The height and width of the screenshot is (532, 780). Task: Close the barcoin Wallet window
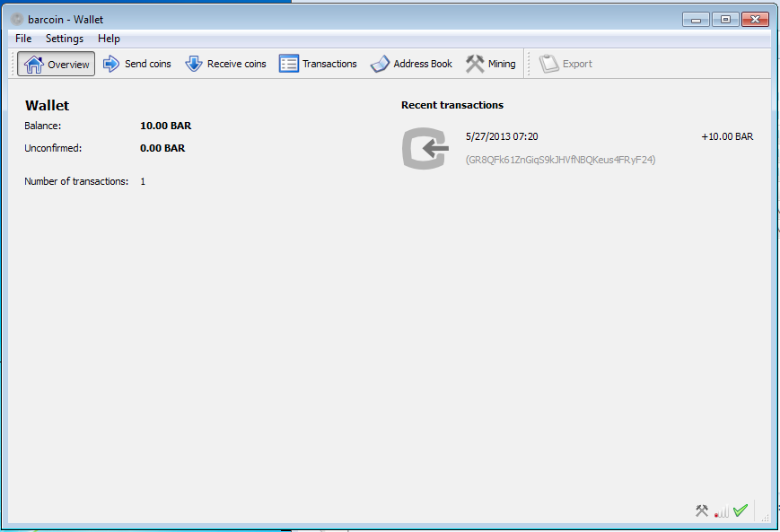755,20
